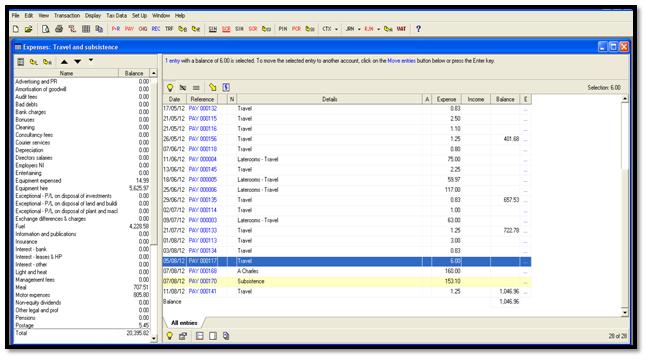Select the A Charles entry row
Screen dimensions: 648x360
(x=347, y=271)
